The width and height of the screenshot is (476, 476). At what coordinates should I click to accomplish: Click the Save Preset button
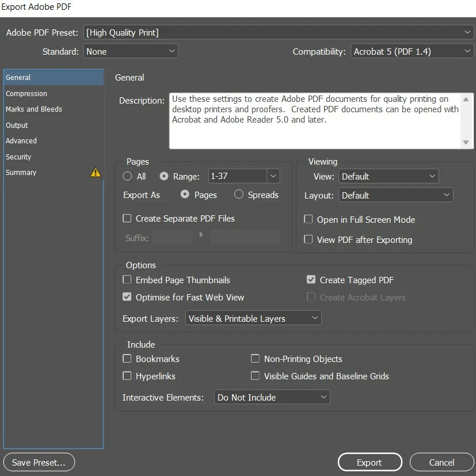click(x=39, y=462)
